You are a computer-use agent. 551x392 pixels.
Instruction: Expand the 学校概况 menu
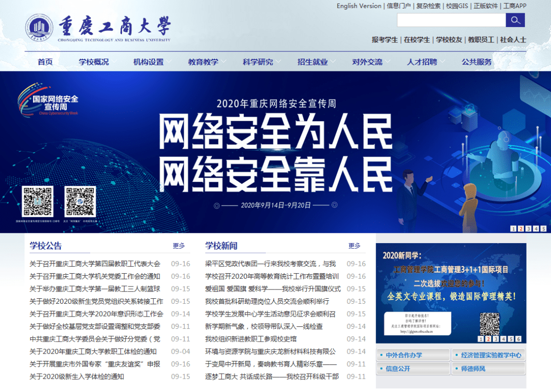pos(94,62)
